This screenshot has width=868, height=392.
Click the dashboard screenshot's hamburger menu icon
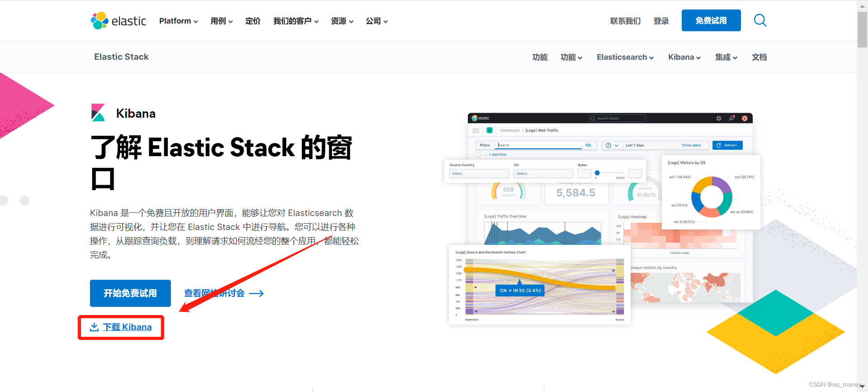click(476, 130)
